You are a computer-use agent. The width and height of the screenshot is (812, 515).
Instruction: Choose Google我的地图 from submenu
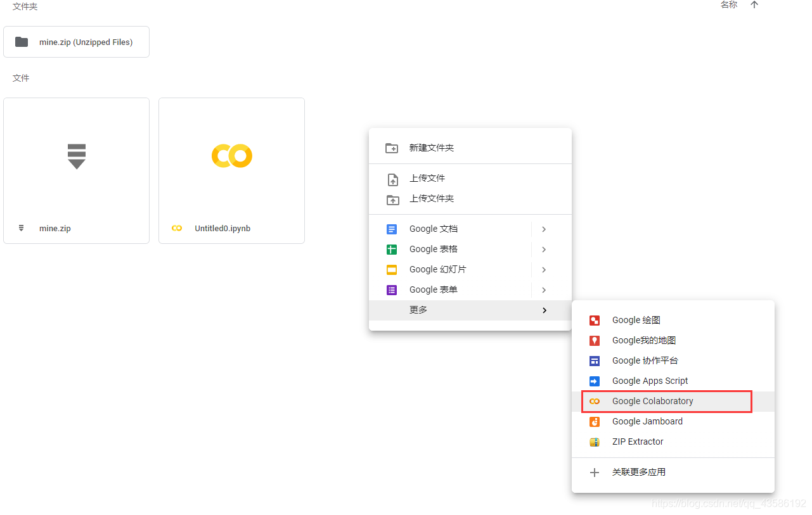coord(673,341)
